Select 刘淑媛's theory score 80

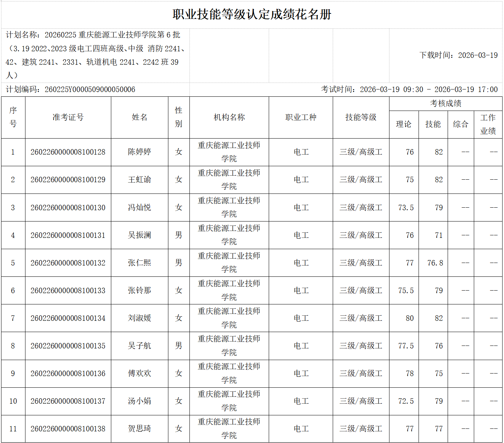point(409,318)
